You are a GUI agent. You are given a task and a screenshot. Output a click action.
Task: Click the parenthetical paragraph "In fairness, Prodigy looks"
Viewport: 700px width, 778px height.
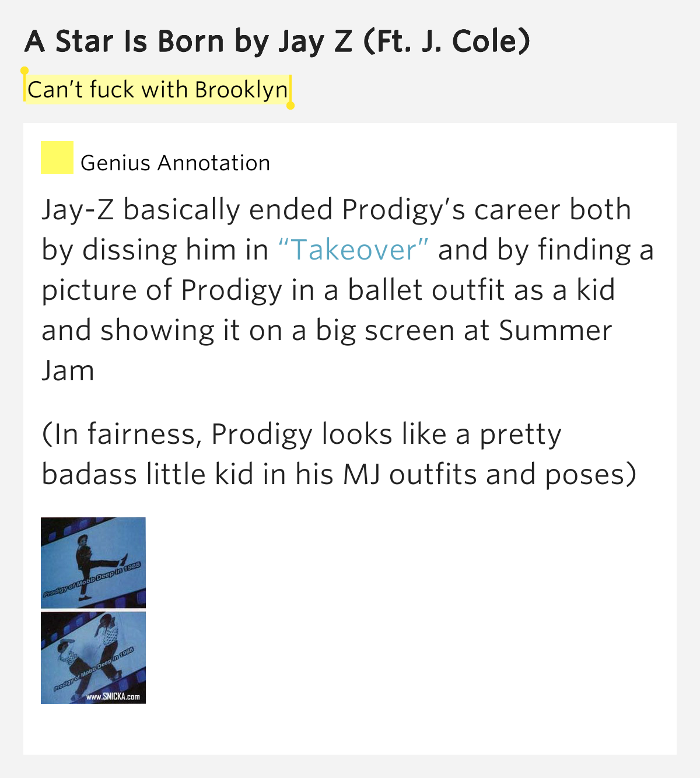coord(339,454)
